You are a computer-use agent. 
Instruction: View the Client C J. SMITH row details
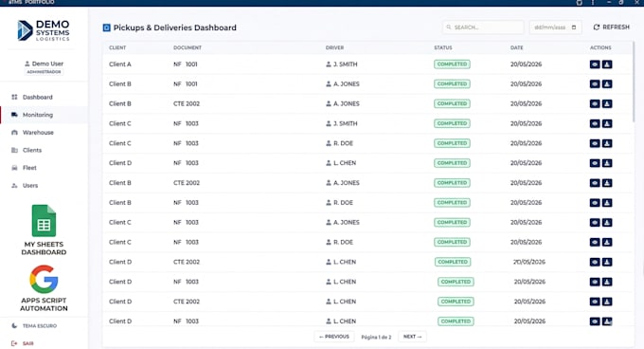595,123
